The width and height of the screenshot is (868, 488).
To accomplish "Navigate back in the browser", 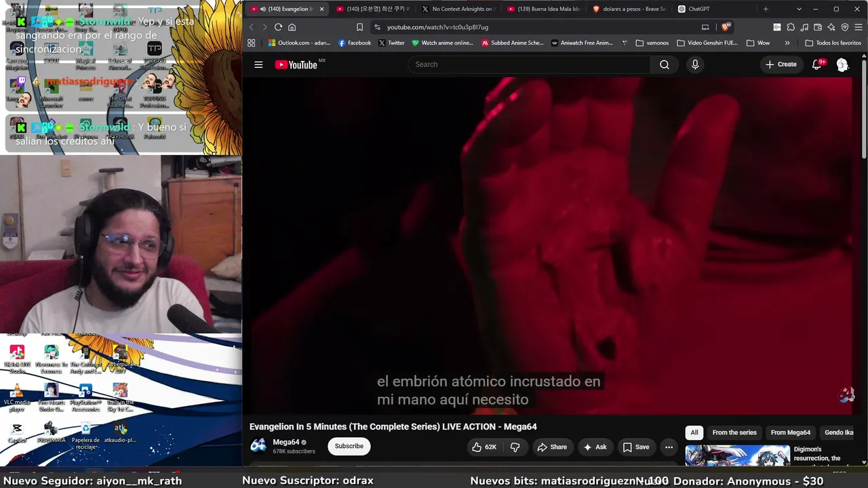I will pyautogui.click(x=251, y=27).
